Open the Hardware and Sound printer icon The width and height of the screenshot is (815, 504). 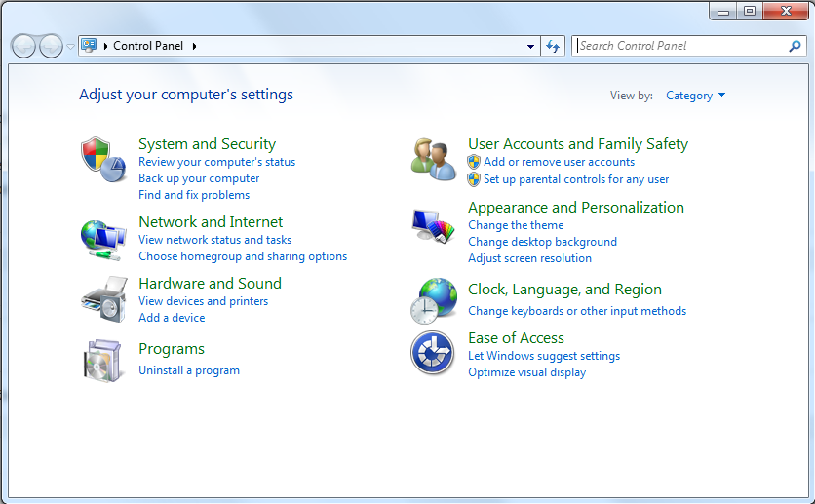point(104,299)
